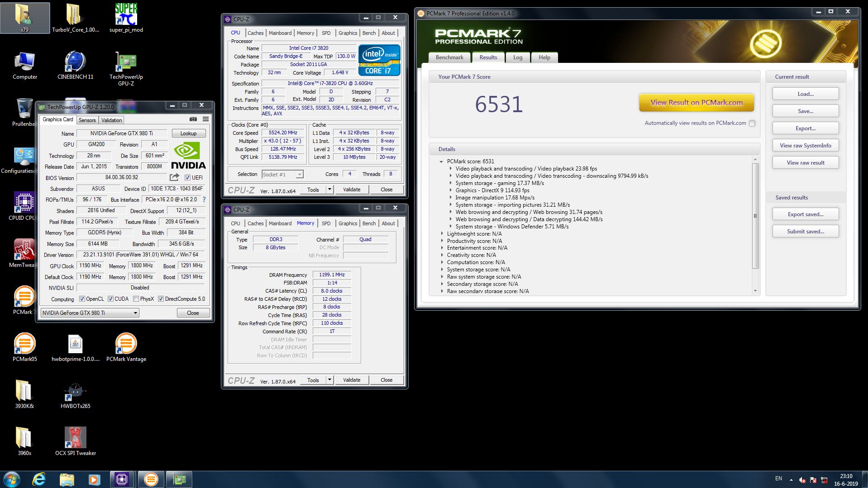Open the Recycle Bin (Prullenbak) icon
This screenshot has height=488, width=868.
24,112
